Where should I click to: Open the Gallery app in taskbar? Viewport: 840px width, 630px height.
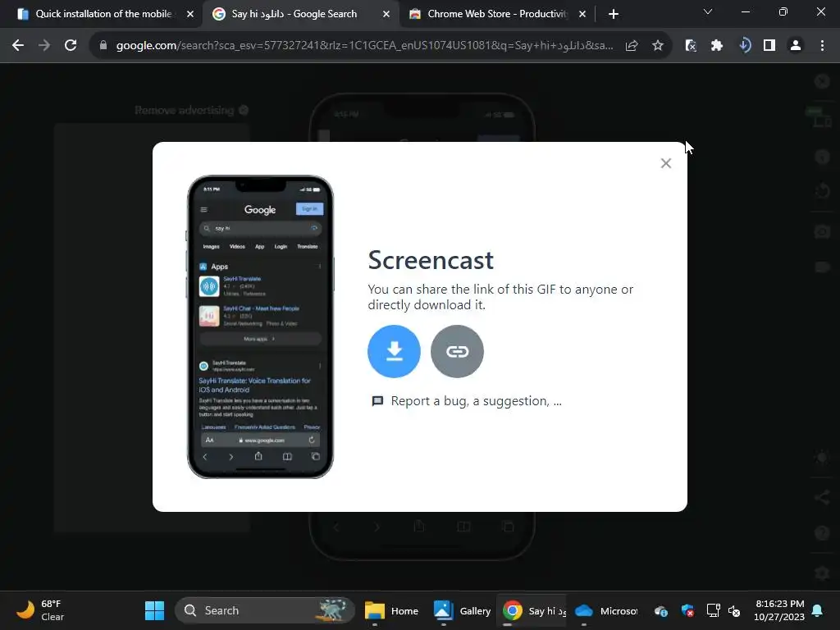point(461,610)
